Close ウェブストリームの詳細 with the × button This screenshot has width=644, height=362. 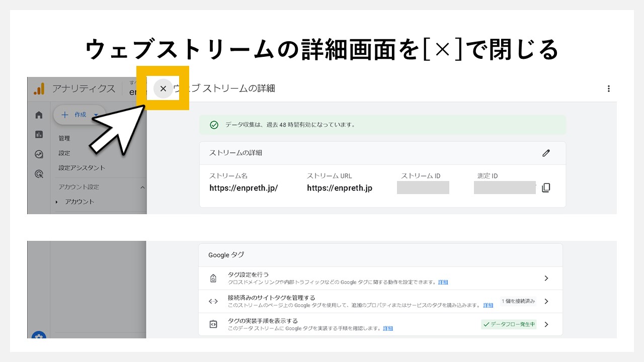coord(163,88)
